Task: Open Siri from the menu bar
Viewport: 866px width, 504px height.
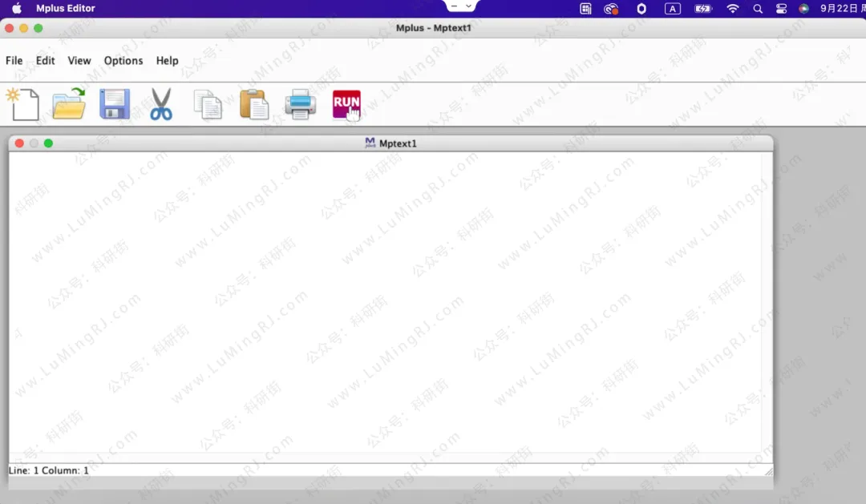Action: tap(803, 8)
